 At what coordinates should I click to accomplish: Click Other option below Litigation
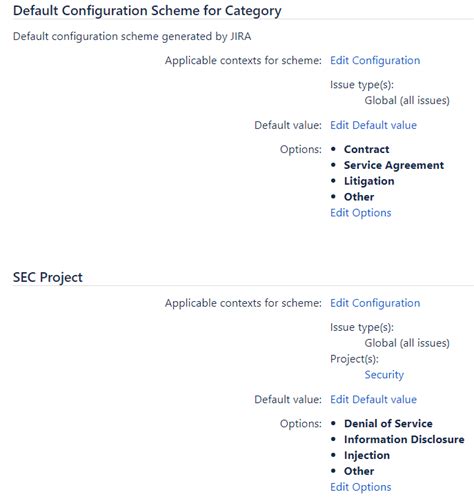tap(359, 197)
